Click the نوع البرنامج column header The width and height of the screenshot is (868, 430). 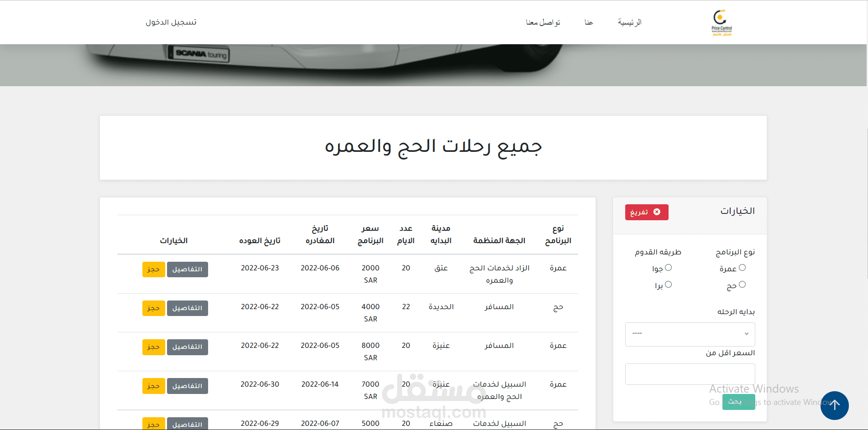(x=558, y=234)
